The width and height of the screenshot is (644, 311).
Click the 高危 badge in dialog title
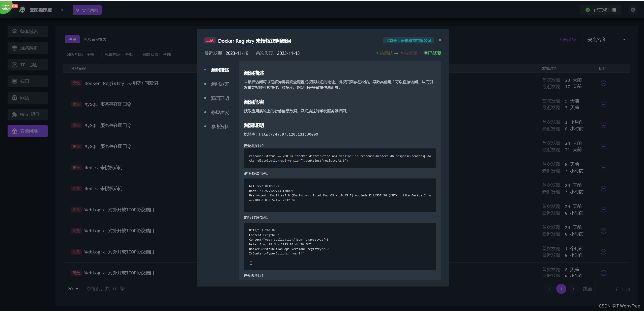210,41
